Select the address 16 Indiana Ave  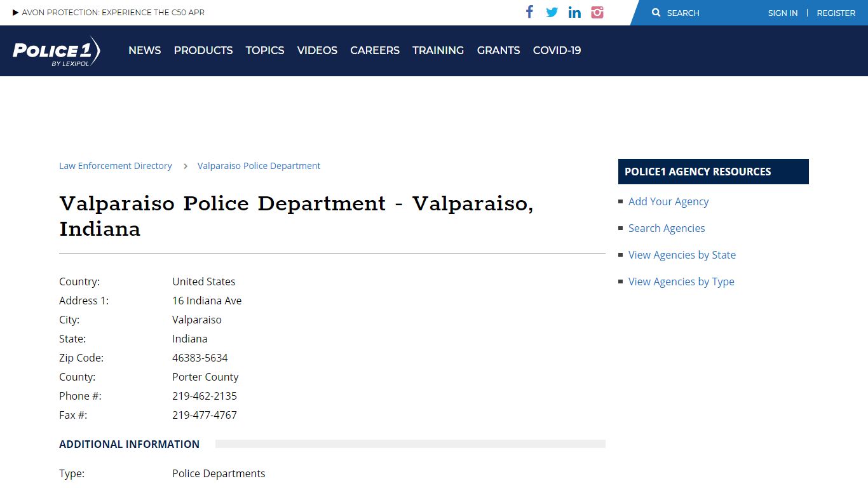click(x=207, y=301)
